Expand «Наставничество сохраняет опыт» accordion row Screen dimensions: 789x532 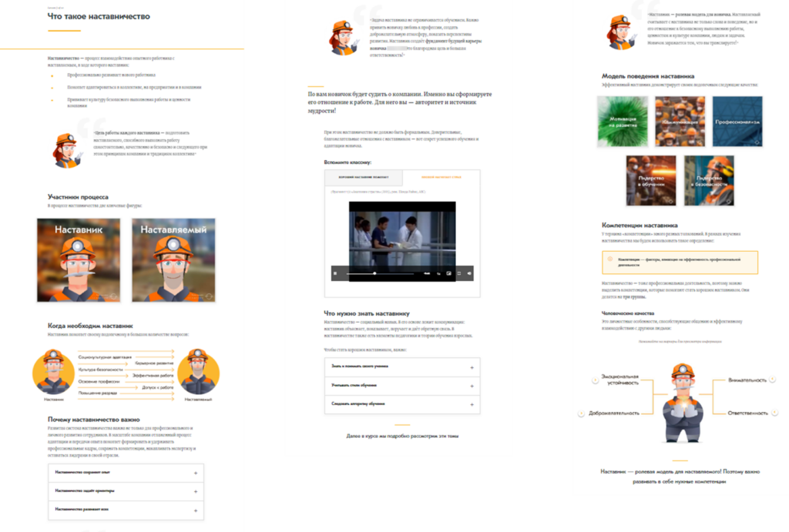click(x=126, y=473)
